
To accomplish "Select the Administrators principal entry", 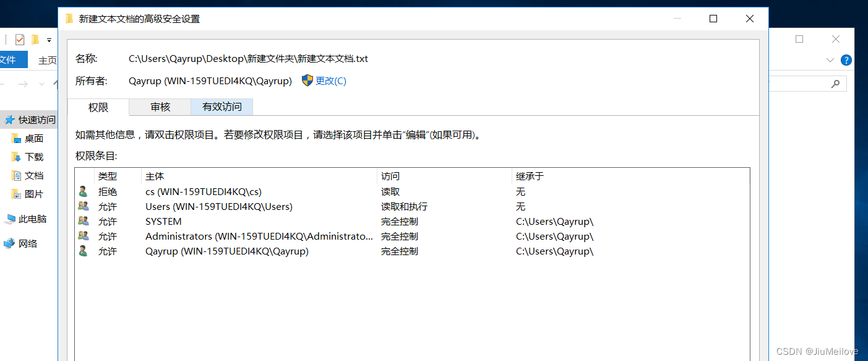I will (x=259, y=237).
